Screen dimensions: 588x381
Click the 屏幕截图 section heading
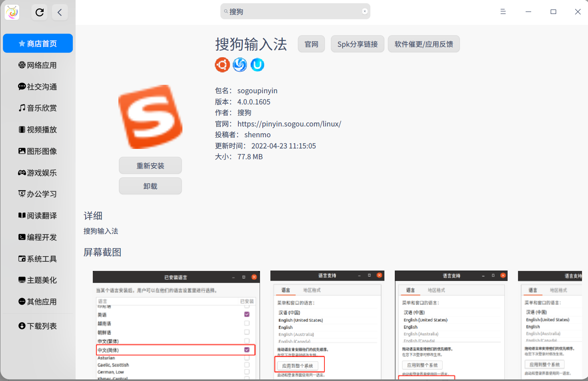click(102, 252)
